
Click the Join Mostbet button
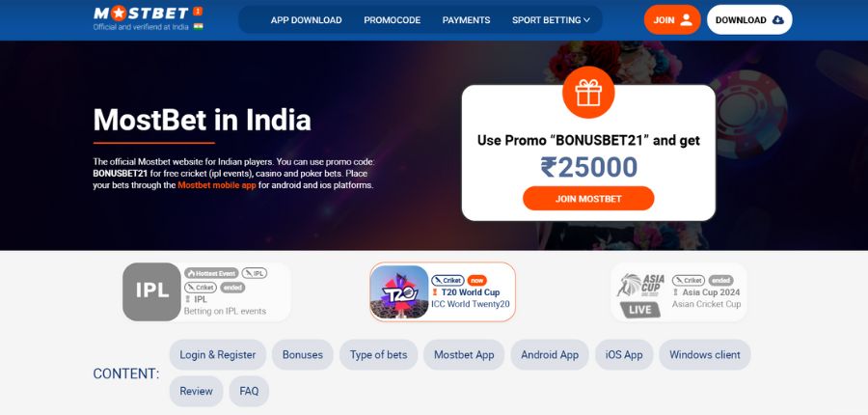[588, 199]
